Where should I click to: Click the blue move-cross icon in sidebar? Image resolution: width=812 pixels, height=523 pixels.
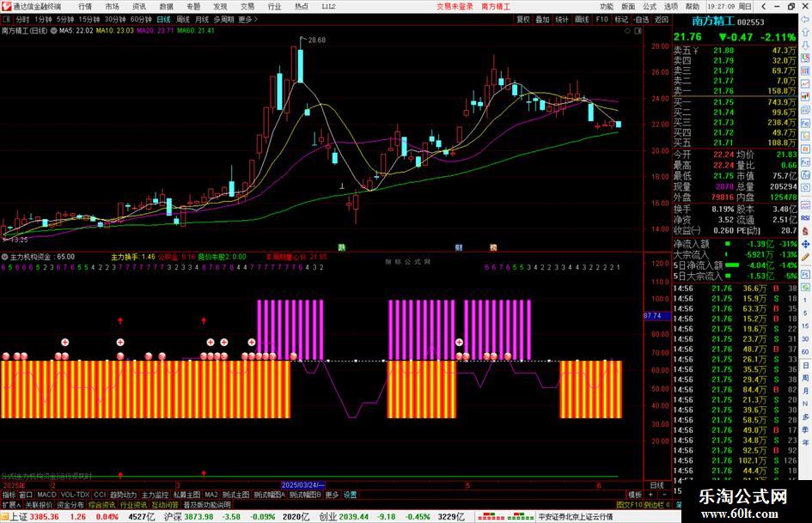pyautogui.click(x=805, y=244)
